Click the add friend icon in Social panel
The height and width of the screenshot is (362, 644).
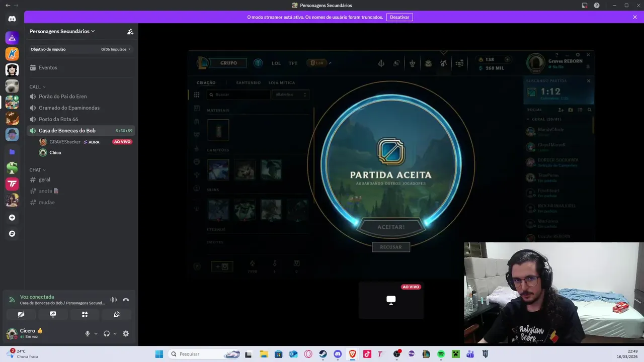(561, 110)
